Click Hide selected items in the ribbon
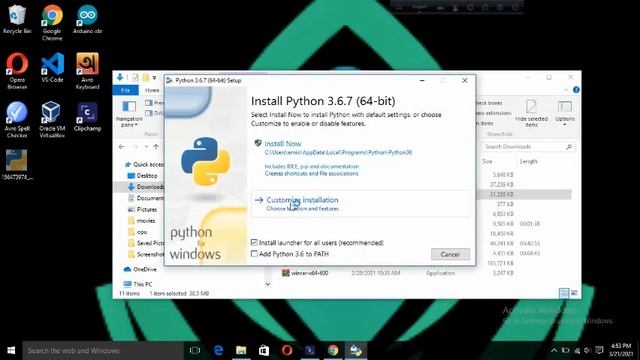Screen dimensions: 640x360 click(531, 113)
